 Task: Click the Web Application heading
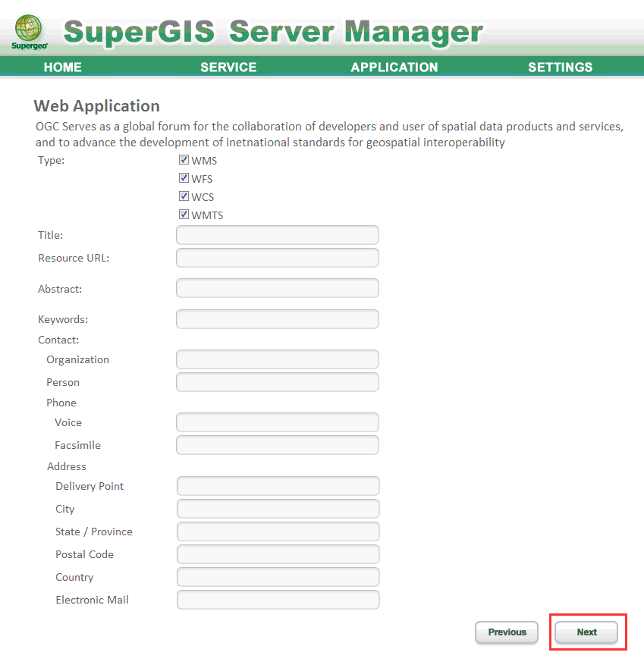tap(97, 105)
